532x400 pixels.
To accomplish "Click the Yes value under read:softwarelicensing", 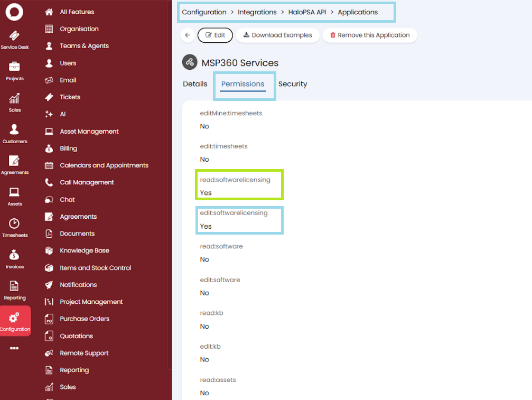I will tap(206, 193).
